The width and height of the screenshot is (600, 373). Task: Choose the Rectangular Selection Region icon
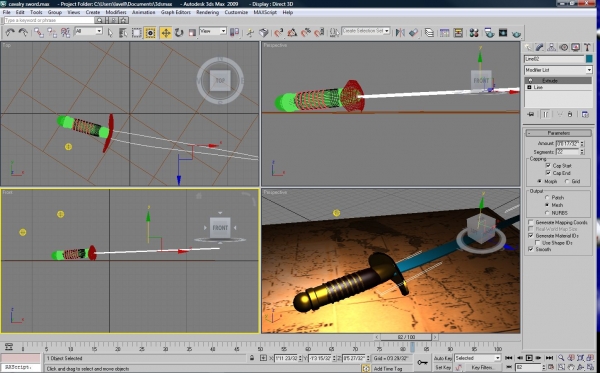[x=136, y=33]
